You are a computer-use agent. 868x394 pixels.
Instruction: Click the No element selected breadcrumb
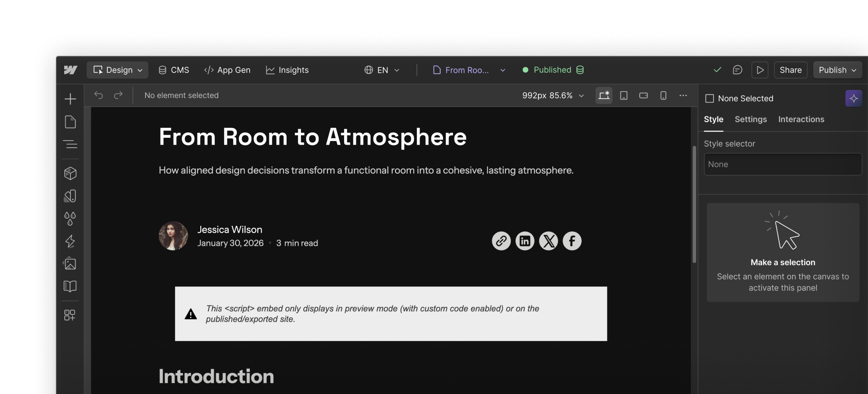181,95
